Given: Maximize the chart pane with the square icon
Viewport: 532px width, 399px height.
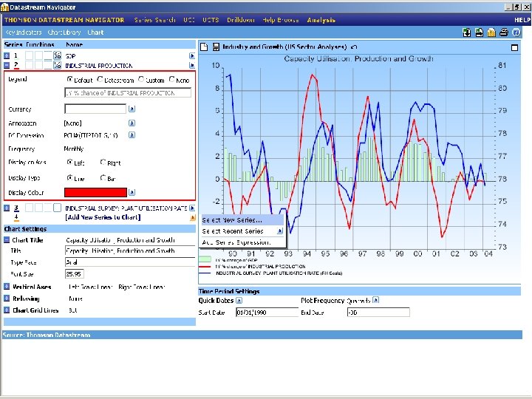Looking at the screenshot, I should click(x=514, y=47).
